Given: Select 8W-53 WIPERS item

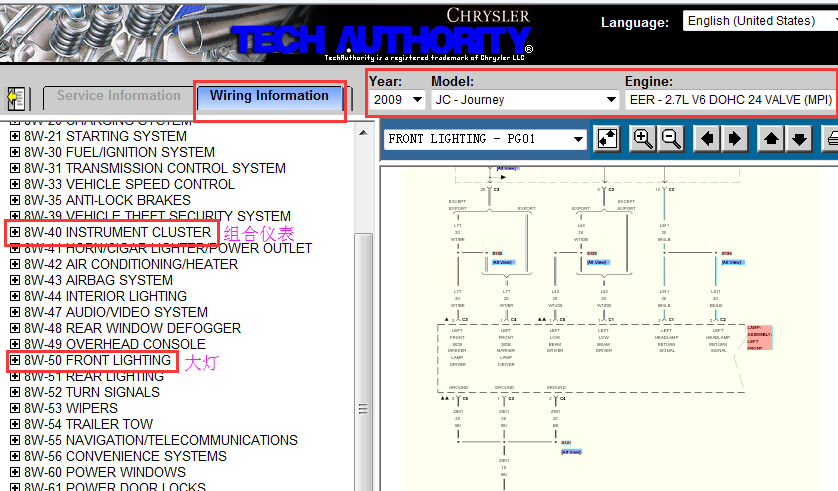Looking at the screenshot, I should pos(71,409).
